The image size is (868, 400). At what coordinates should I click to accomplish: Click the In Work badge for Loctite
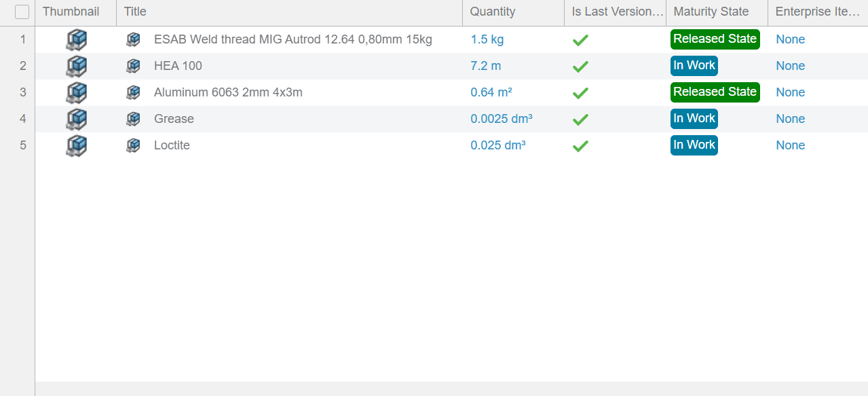pyautogui.click(x=694, y=145)
